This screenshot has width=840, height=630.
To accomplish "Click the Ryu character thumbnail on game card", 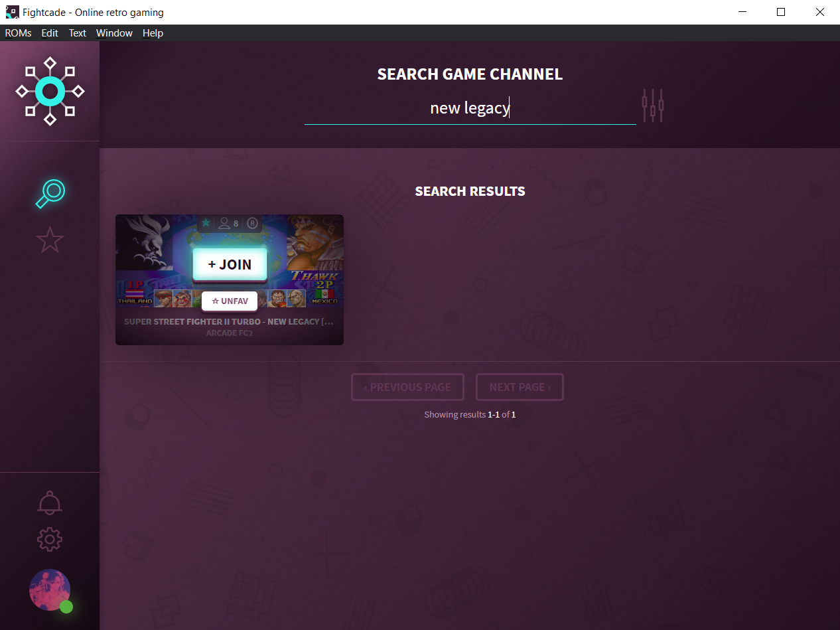I will (x=163, y=298).
